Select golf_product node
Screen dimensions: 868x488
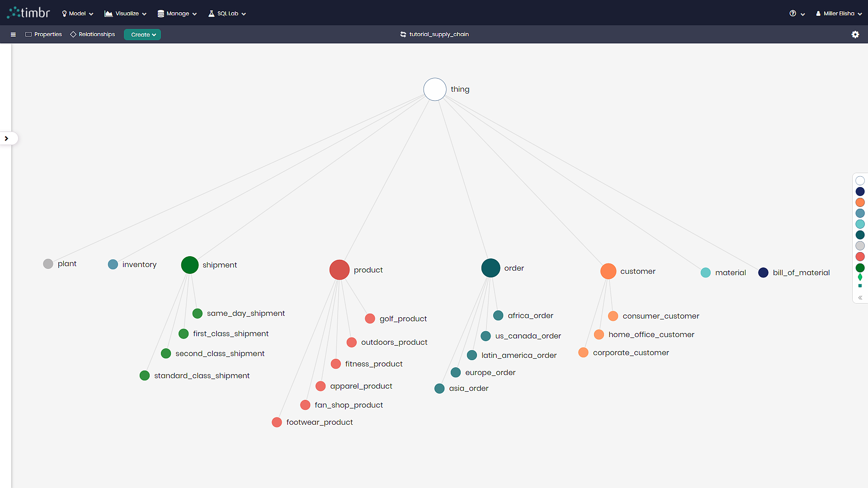(370, 319)
